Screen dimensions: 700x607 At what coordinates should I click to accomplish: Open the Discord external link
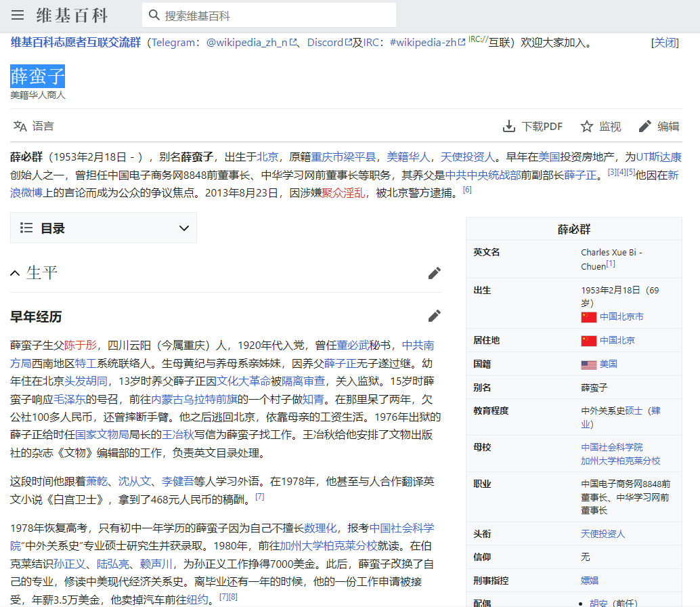[x=330, y=43]
